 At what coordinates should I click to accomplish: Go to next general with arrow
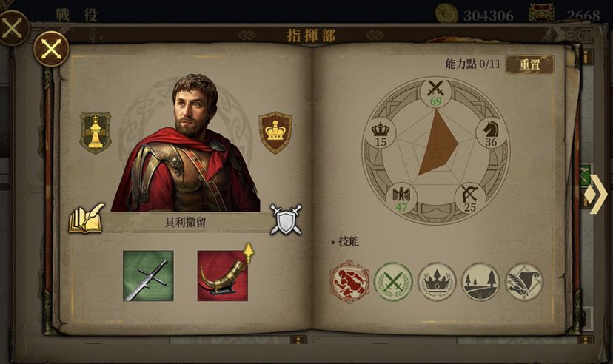(597, 194)
